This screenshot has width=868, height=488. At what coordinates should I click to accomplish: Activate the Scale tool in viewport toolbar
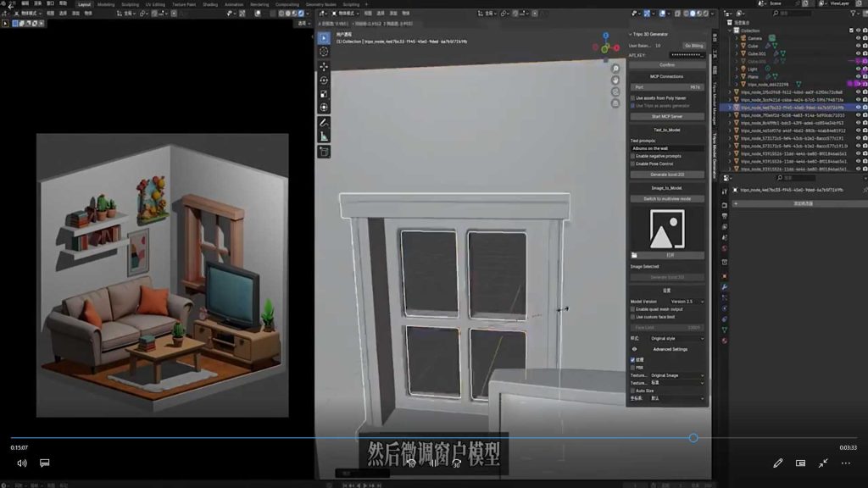click(324, 94)
